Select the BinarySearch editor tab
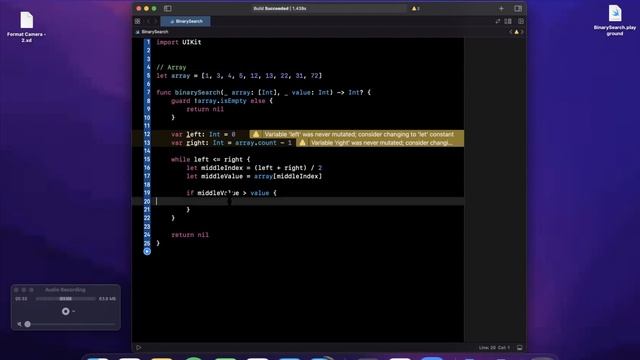 point(186,21)
